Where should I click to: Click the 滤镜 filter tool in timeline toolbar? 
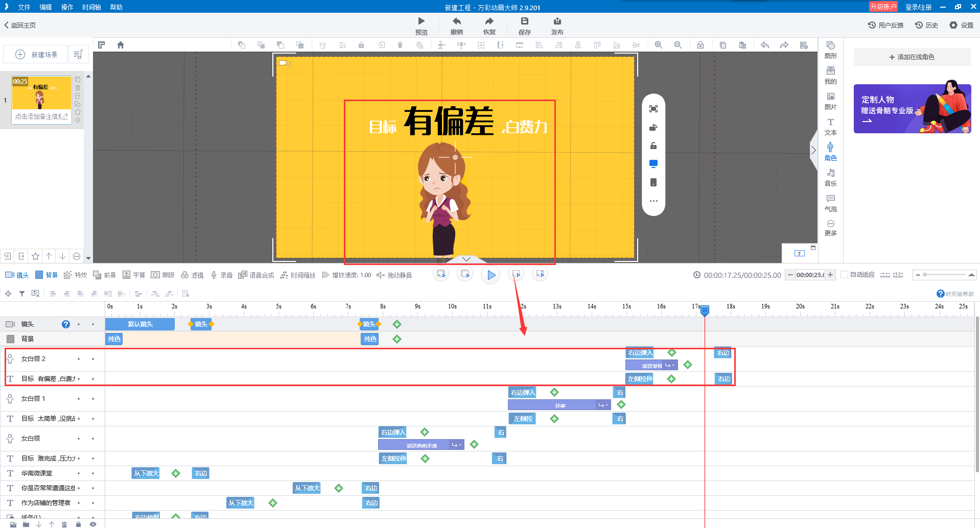[192, 275]
